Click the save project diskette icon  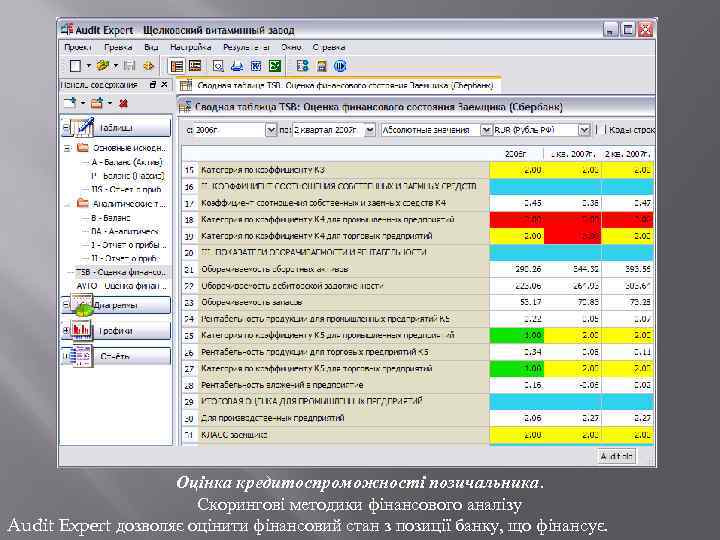click(x=130, y=66)
